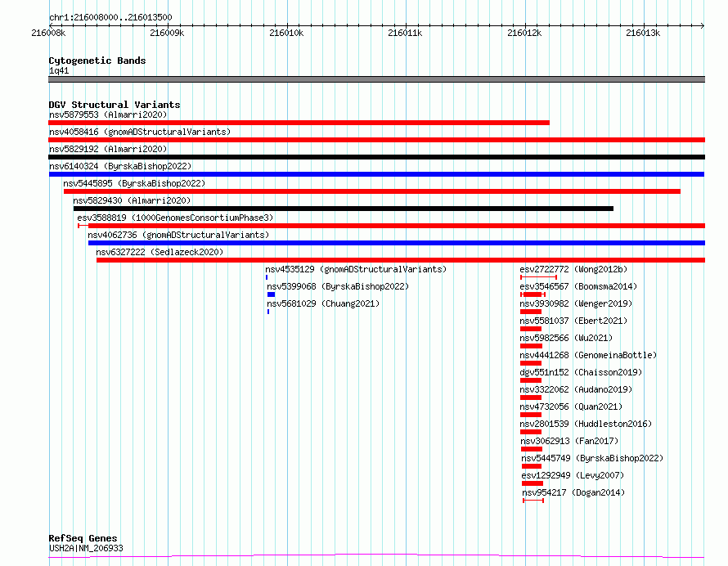Viewport: 728px width, 566px height.
Task: Click the USH2A|NM_206933 gene label
Action: (86, 548)
